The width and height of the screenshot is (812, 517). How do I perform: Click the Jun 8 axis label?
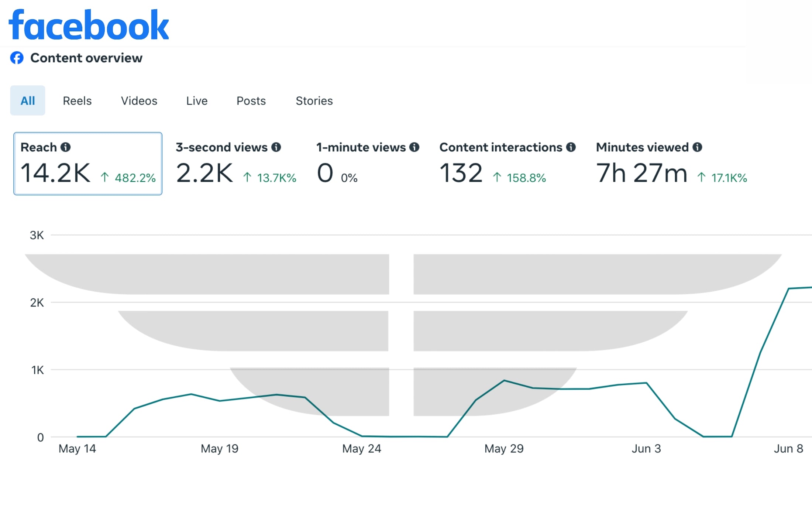788,449
